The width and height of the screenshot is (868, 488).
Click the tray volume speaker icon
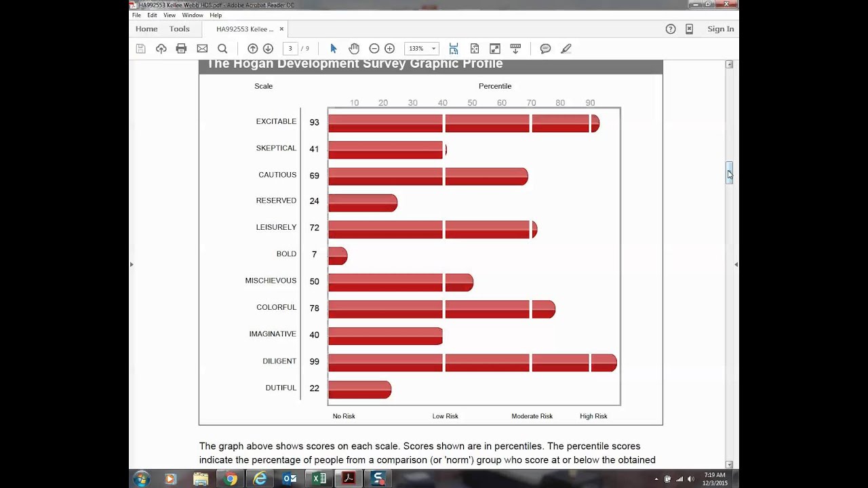point(691,479)
